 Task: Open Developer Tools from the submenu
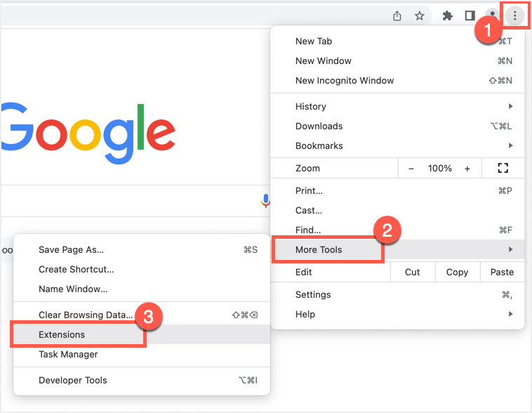point(73,381)
